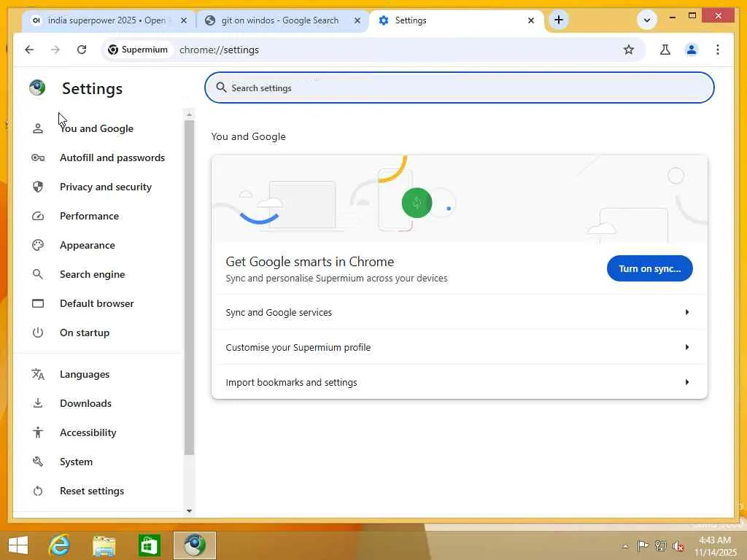This screenshot has width=747, height=560.
Task: Click the person icon for You and Google
Action: pos(38,128)
